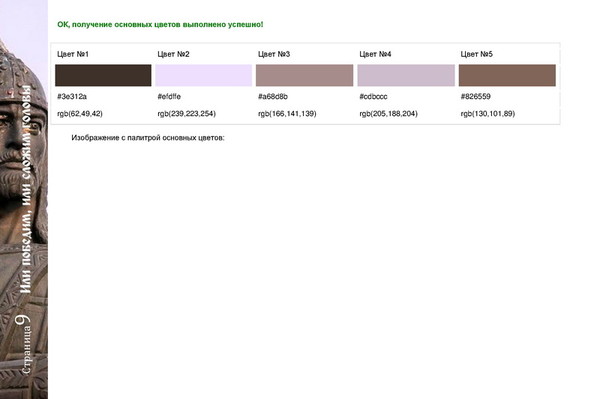The image size is (600, 399).
Task: Click the green success message text
Action: 160,24
